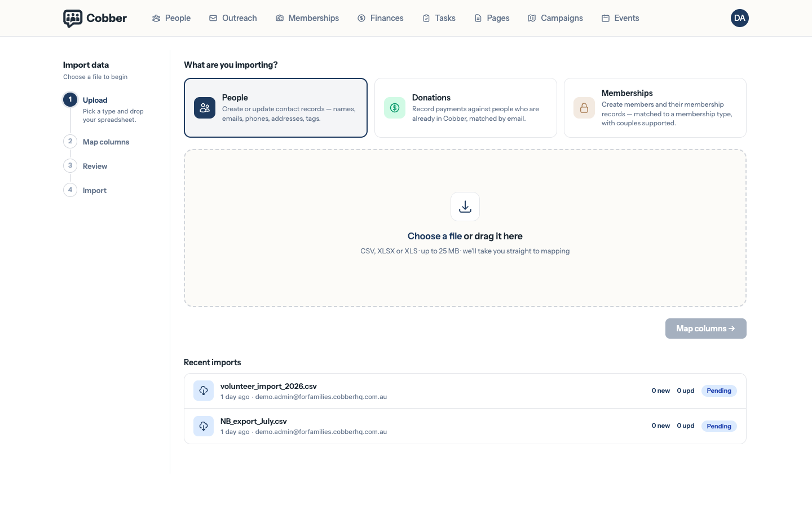Click the calendar icon next to Events

(x=606, y=18)
